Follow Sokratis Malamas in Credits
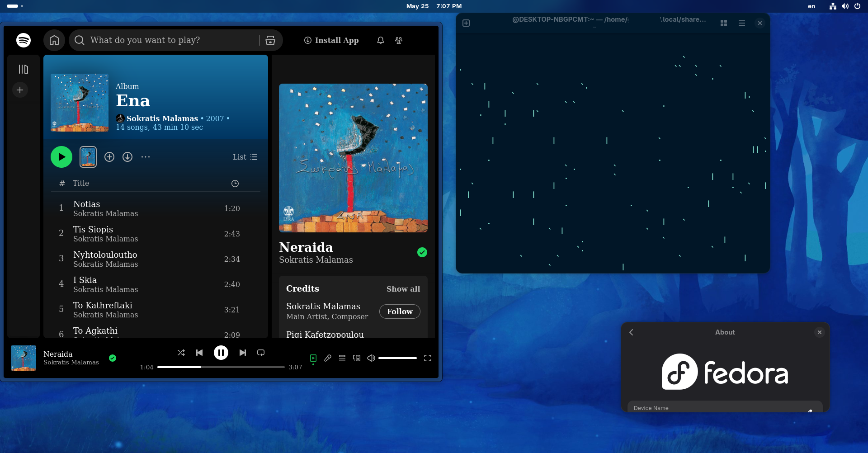 click(x=400, y=311)
